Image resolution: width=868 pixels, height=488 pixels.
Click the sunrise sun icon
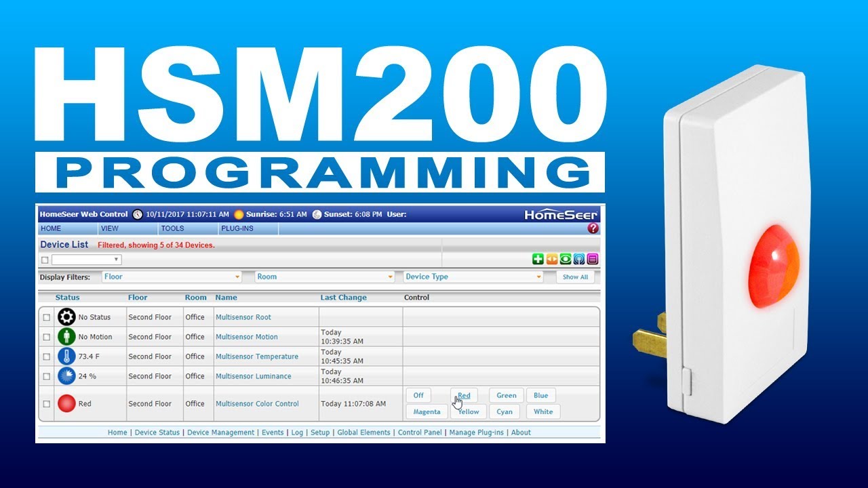(239, 214)
